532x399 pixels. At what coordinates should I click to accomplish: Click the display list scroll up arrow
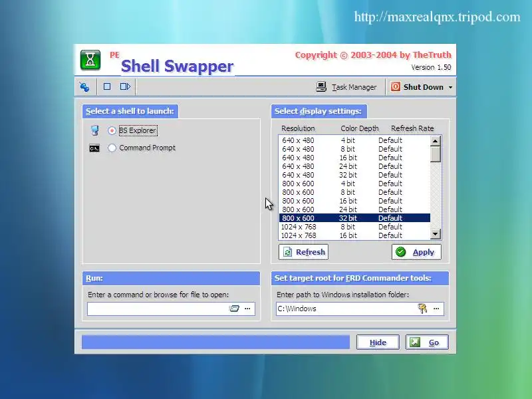pyautogui.click(x=436, y=141)
